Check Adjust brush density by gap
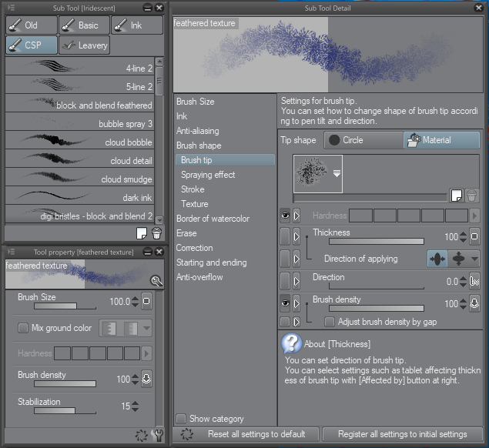Screen dimensions: 489x448 330,322
